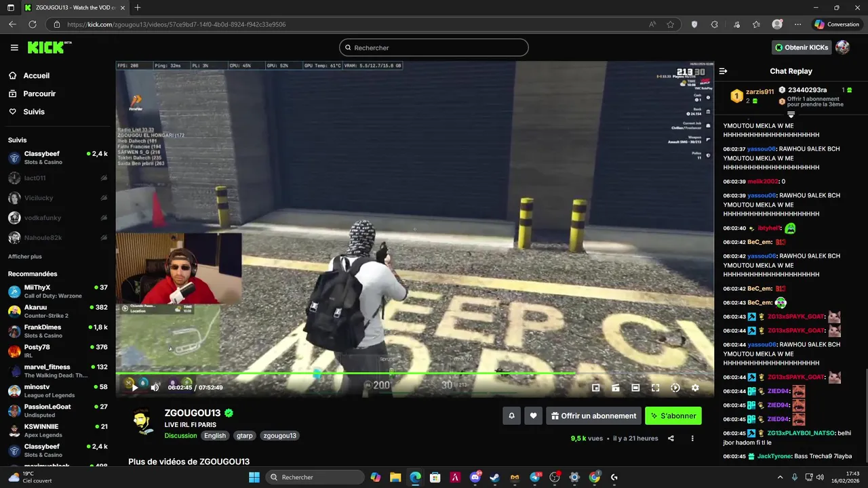Mute the video player volume
The width and height of the screenshot is (868, 488).
(x=155, y=388)
